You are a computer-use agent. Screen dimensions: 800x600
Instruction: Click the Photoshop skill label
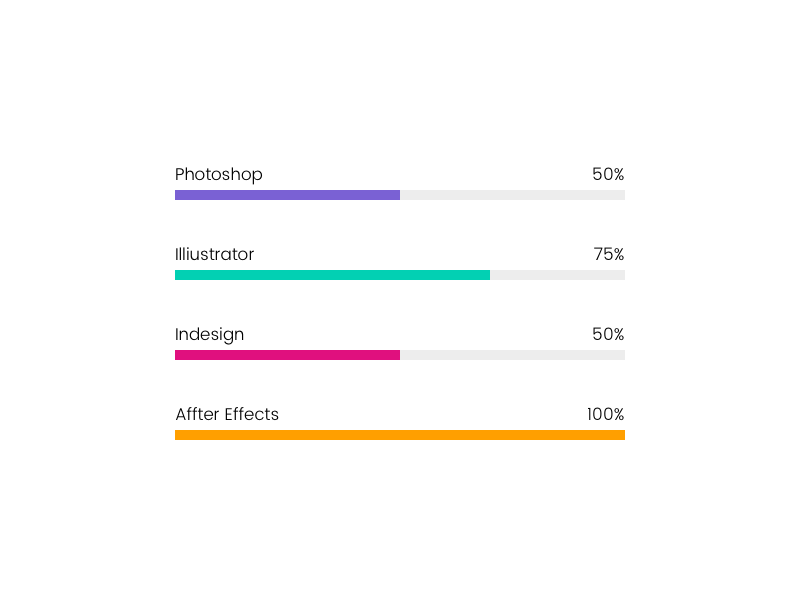click(x=218, y=174)
